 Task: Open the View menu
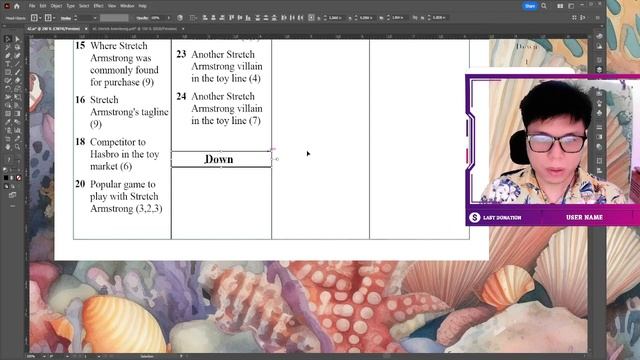point(112,6)
